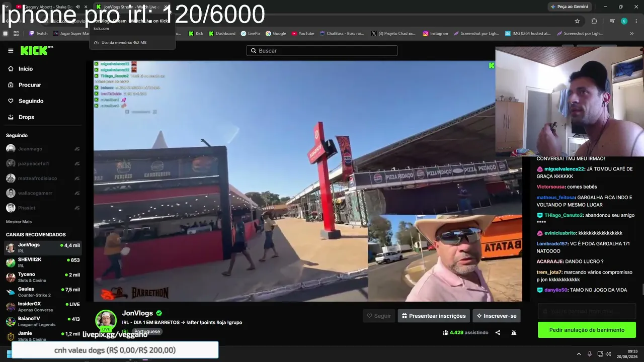Open the browser's three-dot menu
The width and height of the screenshot is (644, 362).
pos(636,21)
